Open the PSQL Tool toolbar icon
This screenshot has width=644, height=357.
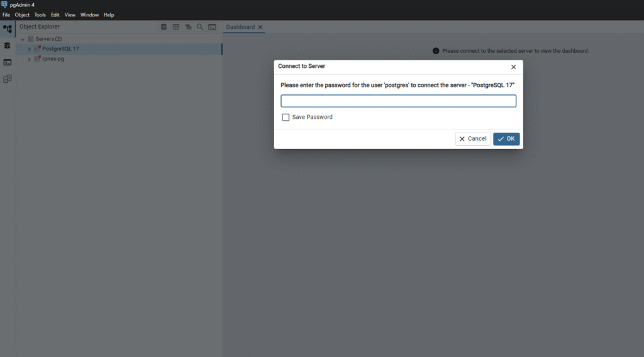click(x=213, y=27)
